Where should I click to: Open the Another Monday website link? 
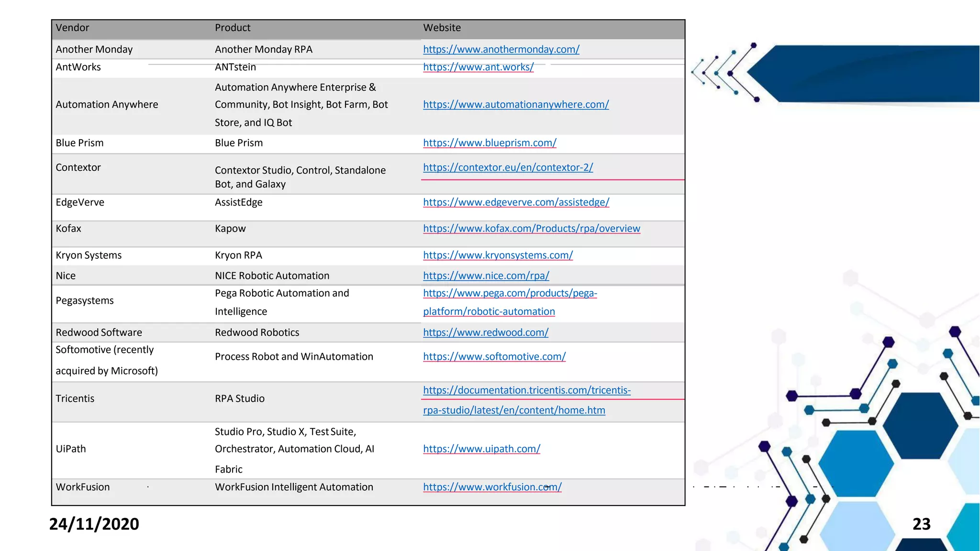501,49
